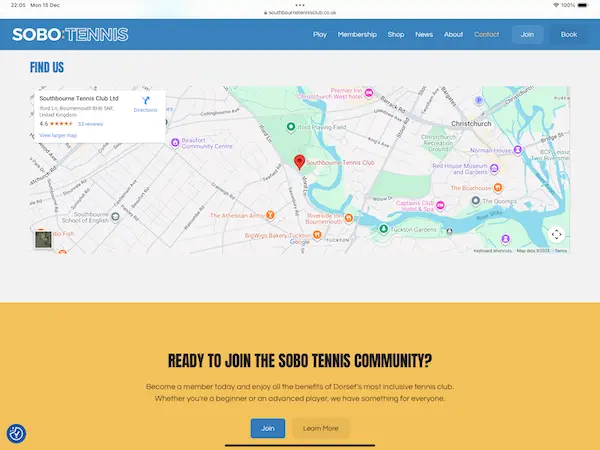Viewport: 600px width, 450px height.
Task: Open map Keyboard shortcuts
Action: point(492,251)
